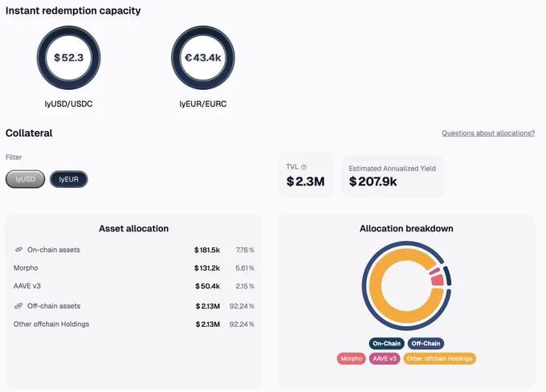Viewport: 546px width, 392px height.
Task: Click the lyUSD/USDC label
Action: (68, 104)
